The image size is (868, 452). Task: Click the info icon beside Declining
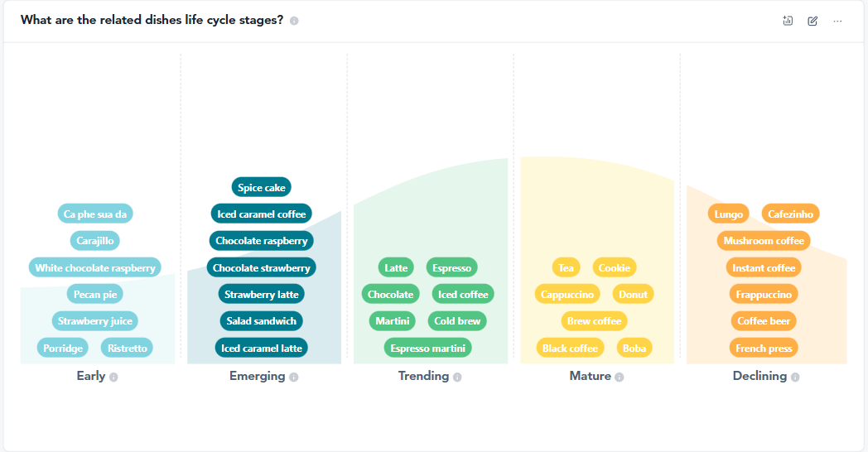pyautogui.click(x=795, y=377)
